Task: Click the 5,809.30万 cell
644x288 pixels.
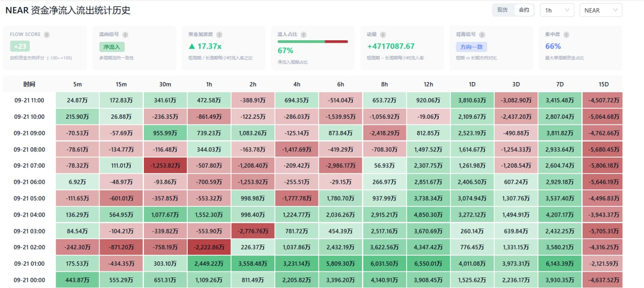Action: (x=341, y=264)
